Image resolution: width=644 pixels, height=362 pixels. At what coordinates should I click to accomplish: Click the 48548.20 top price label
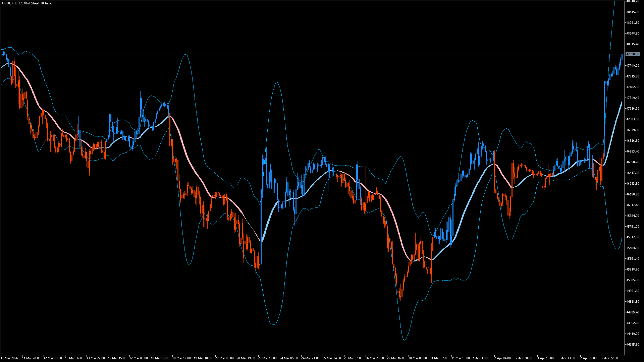tap(633, 1)
